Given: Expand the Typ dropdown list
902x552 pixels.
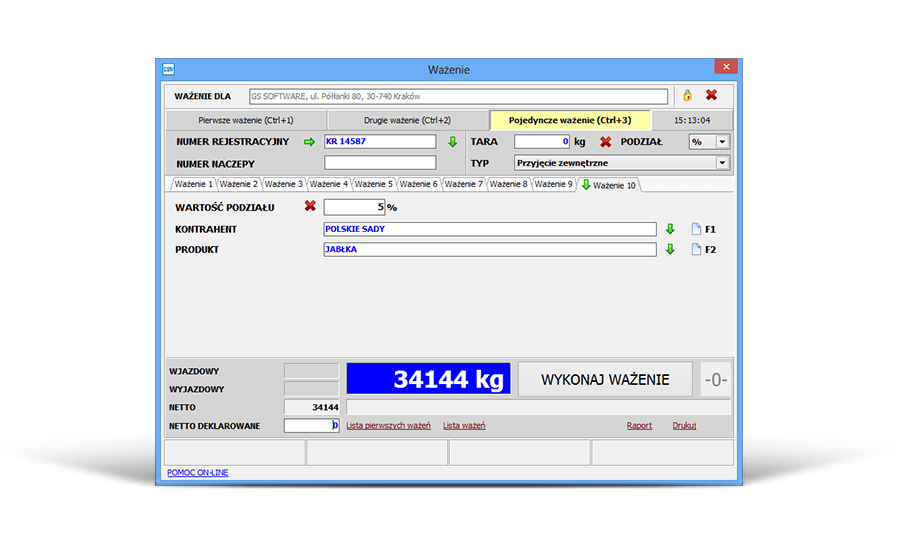Looking at the screenshot, I should click(x=722, y=163).
